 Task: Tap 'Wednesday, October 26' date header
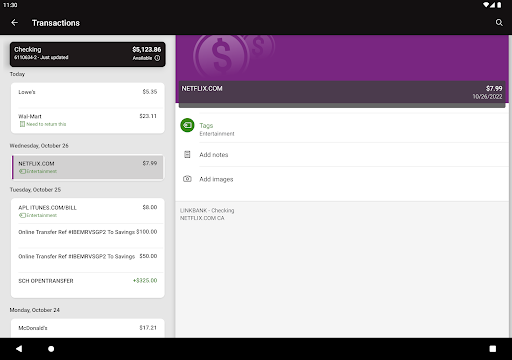(39, 146)
